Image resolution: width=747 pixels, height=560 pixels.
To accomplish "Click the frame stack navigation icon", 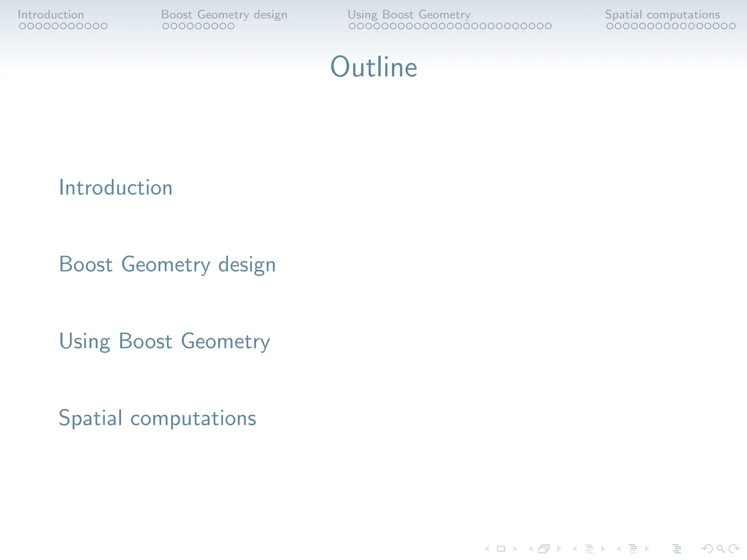I will pos(544,549).
